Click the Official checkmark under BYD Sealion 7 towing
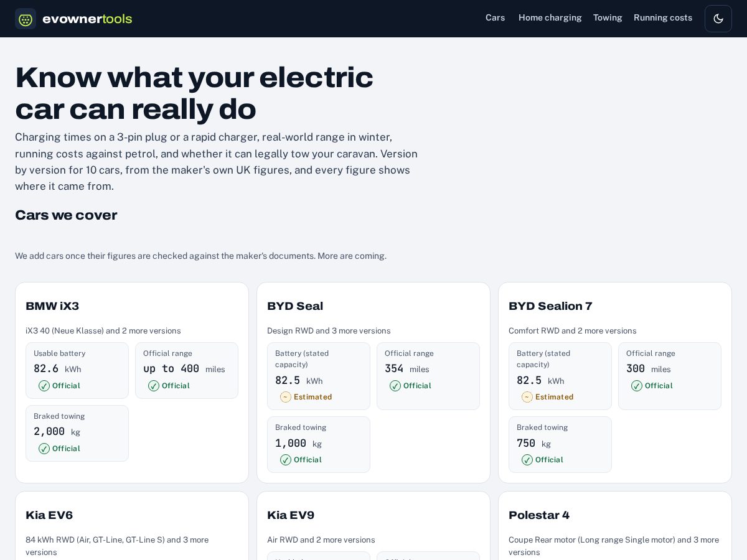 [527, 460]
